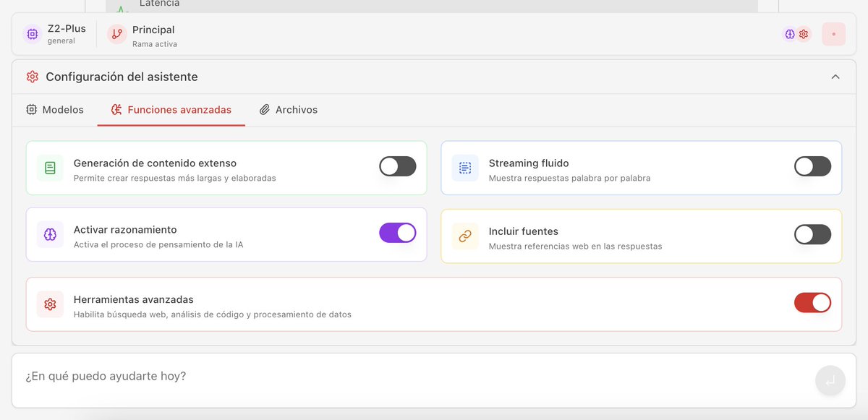Click gear icon next to Configuración del asistente
868x420 pixels.
click(x=32, y=77)
